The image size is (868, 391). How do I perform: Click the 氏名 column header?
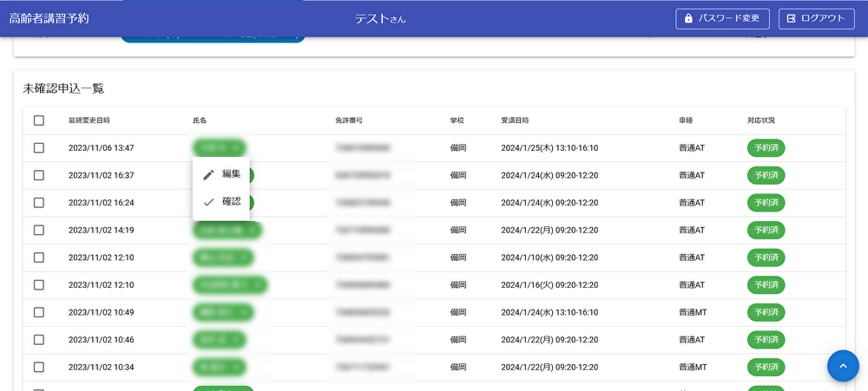click(x=199, y=121)
